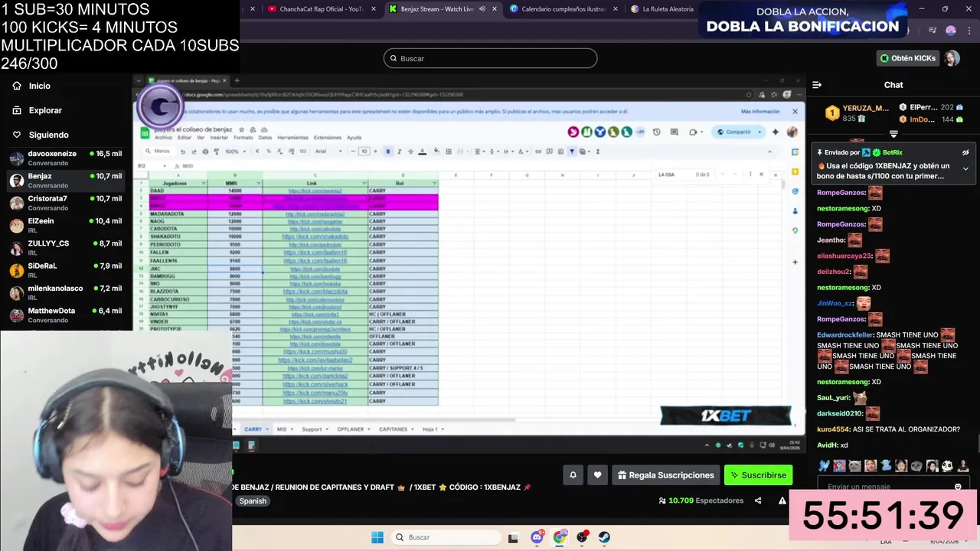Open the emoji picker in message box

(958, 487)
